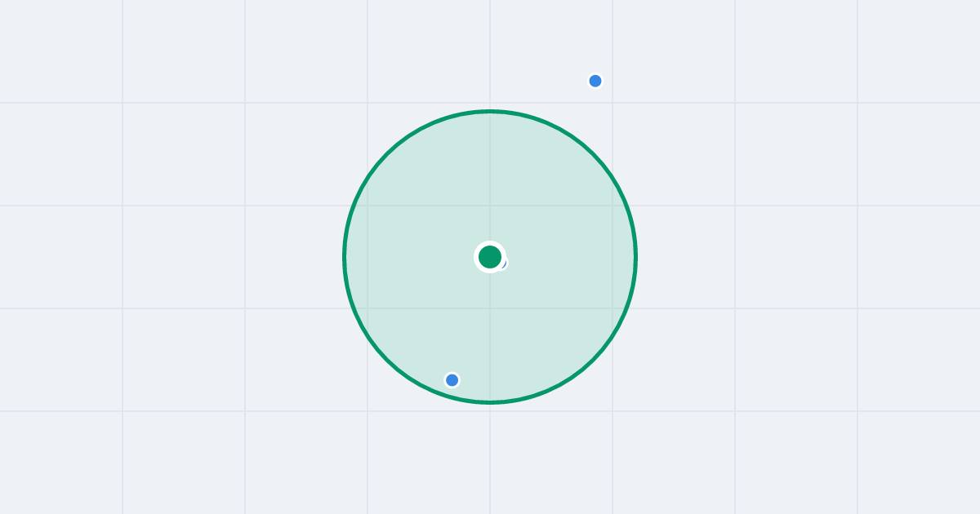Click the green center marker of the circle

[x=490, y=257]
